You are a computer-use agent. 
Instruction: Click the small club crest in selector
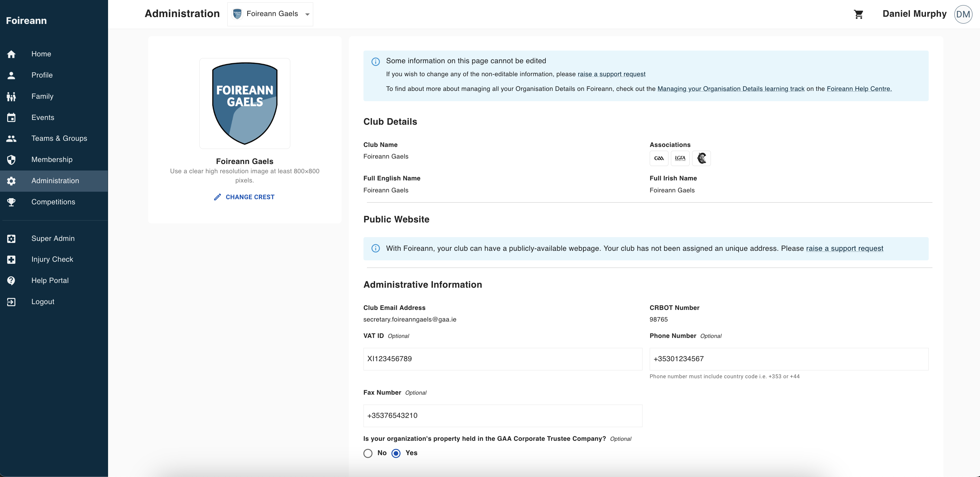(237, 14)
